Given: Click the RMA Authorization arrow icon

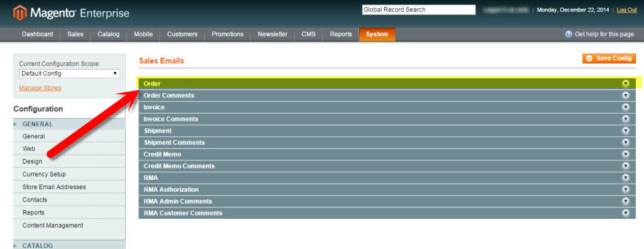Looking at the screenshot, I should click(x=626, y=189).
